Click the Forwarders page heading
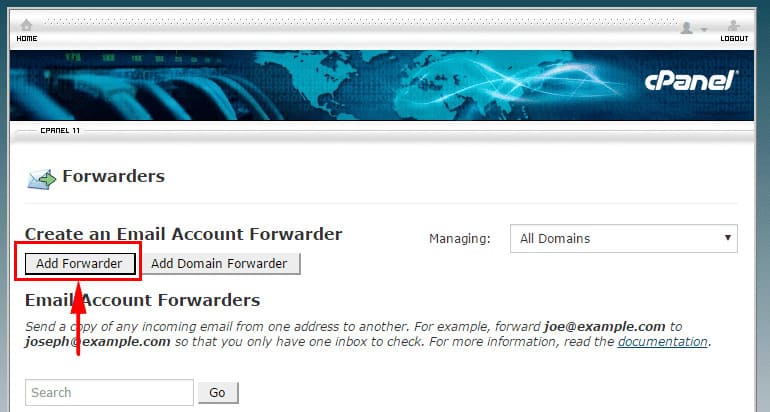The height and width of the screenshot is (412, 770). tap(113, 176)
